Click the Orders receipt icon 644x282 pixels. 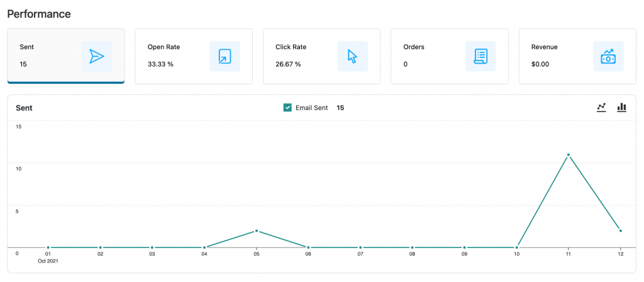coord(480,56)
